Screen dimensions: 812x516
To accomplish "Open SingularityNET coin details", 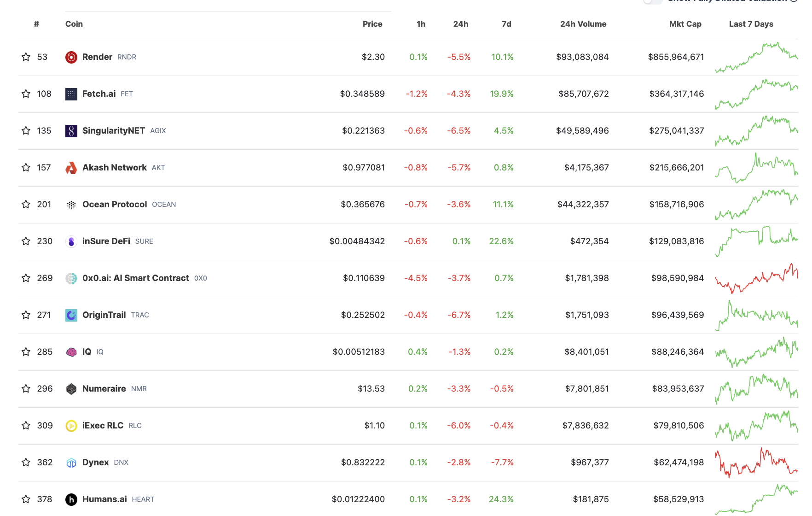I will coord(114,130).
